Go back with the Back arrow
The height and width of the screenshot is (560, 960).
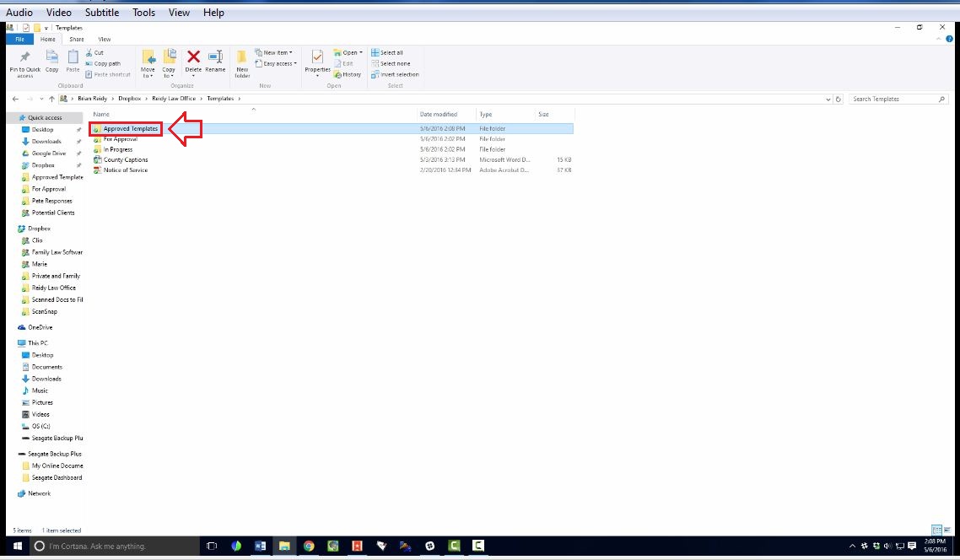[x=15, y=99]
